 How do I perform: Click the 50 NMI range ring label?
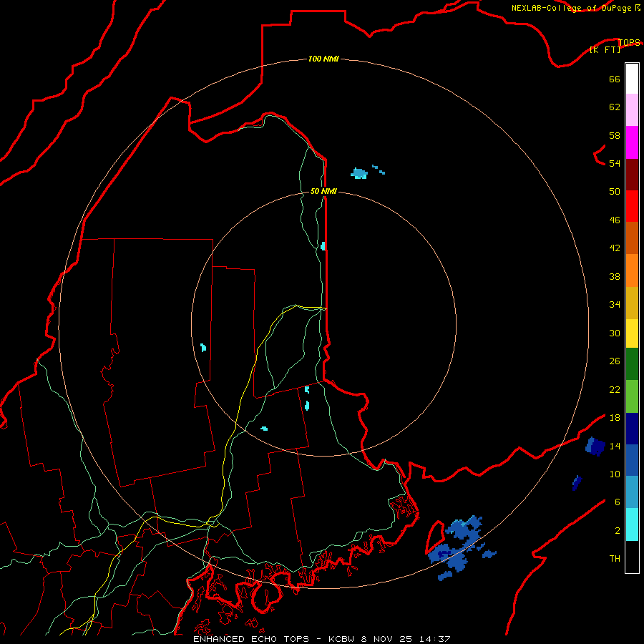point(323,191)
